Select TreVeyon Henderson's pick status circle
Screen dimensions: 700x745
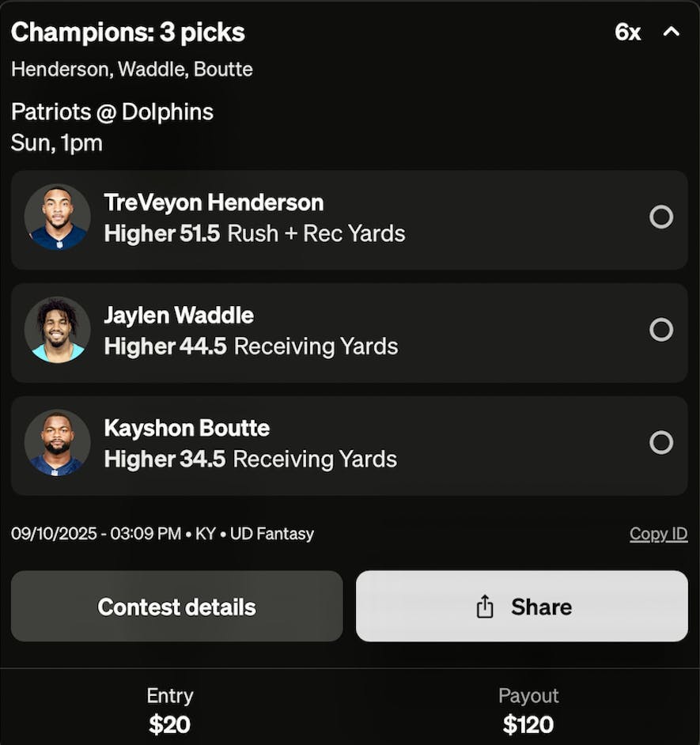tap(661, 217)
